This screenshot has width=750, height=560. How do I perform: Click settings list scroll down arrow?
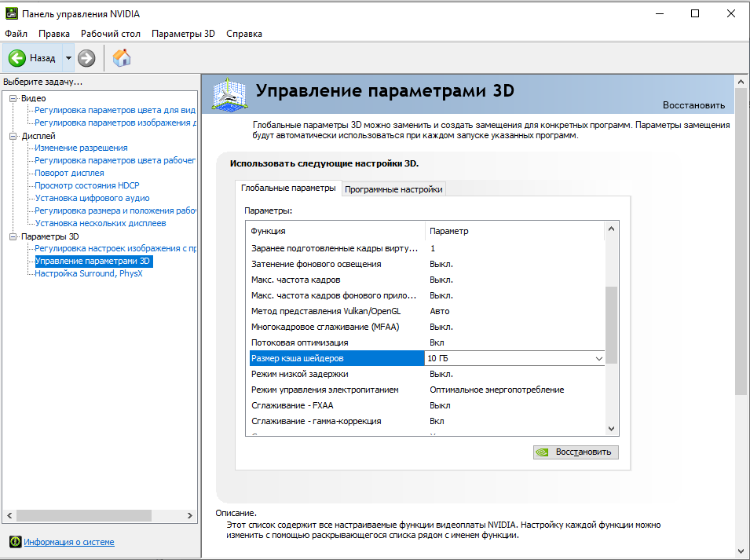[611, 429]
